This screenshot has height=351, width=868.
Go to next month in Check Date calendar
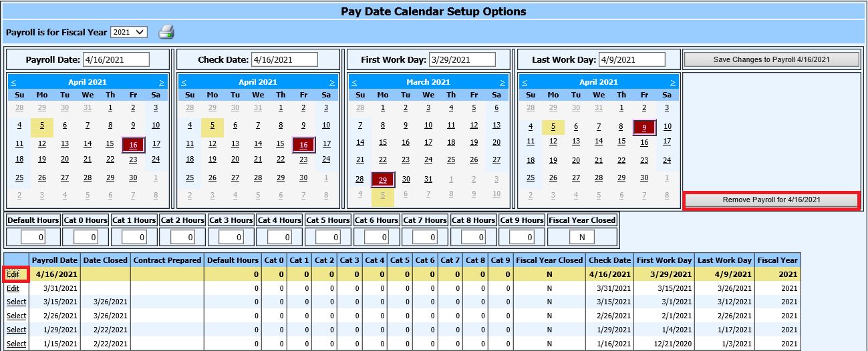[331, 82]
